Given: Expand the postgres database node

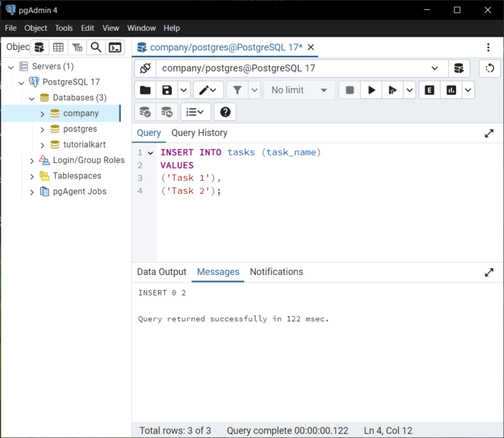Looking at the screenshot, I should [x=43, y=129].
